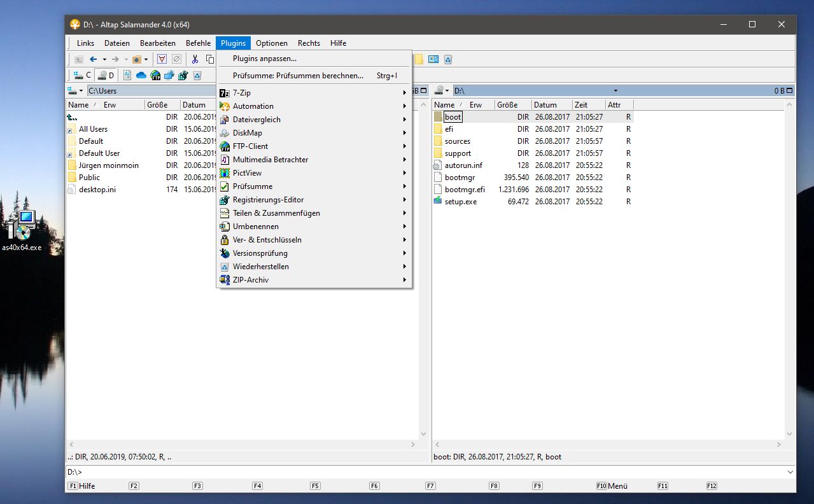
Task: Open Registrierungs-Editor plugin entry
Action: tap(314, 200)
